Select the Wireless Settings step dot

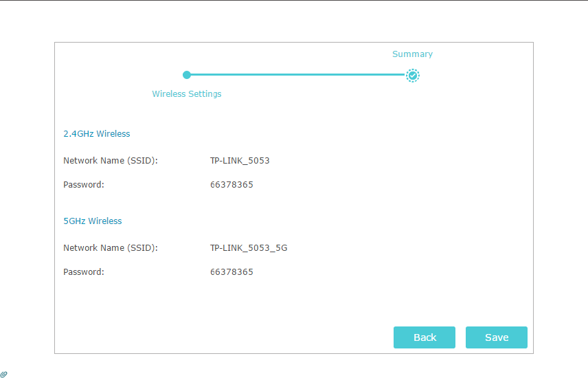click(x=187, y=75)
